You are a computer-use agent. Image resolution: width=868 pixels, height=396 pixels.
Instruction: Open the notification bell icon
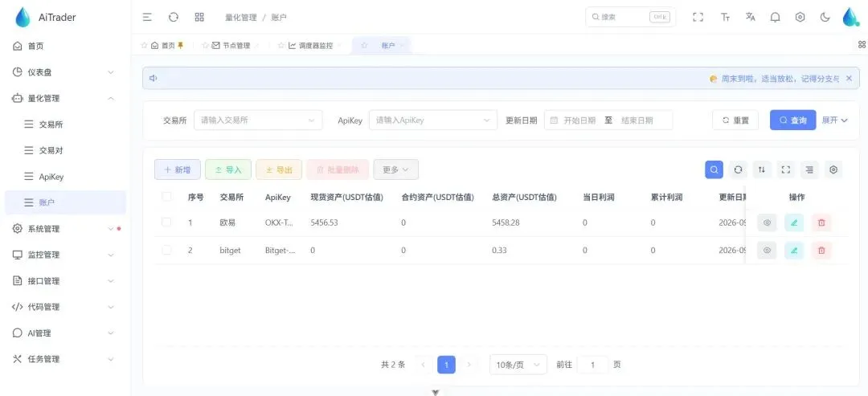(x=775, y=17)
